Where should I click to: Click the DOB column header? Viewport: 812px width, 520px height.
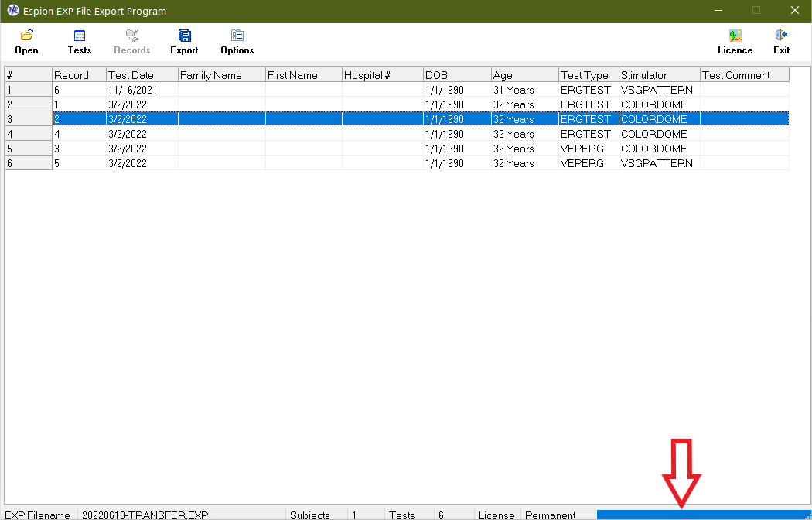[457, 75]
